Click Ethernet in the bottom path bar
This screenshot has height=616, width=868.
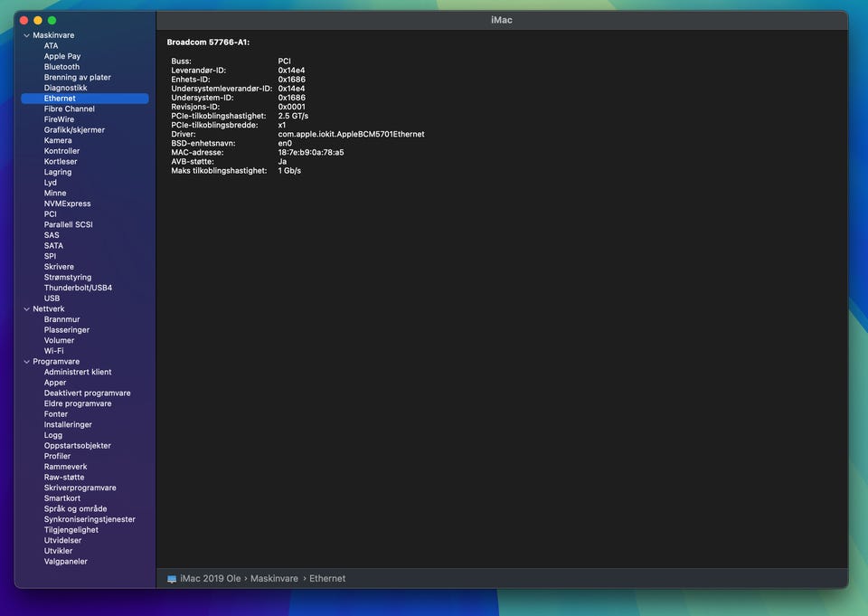(327, 579)
